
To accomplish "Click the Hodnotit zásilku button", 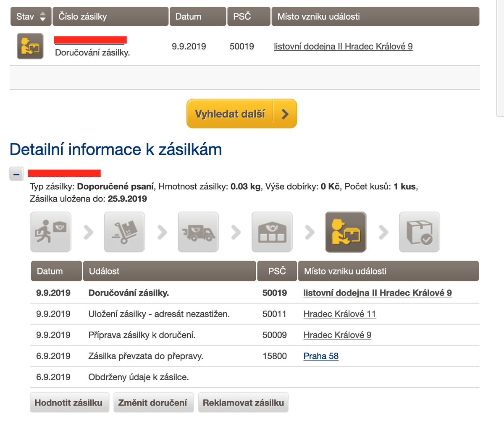I will [x=69, y=403].
